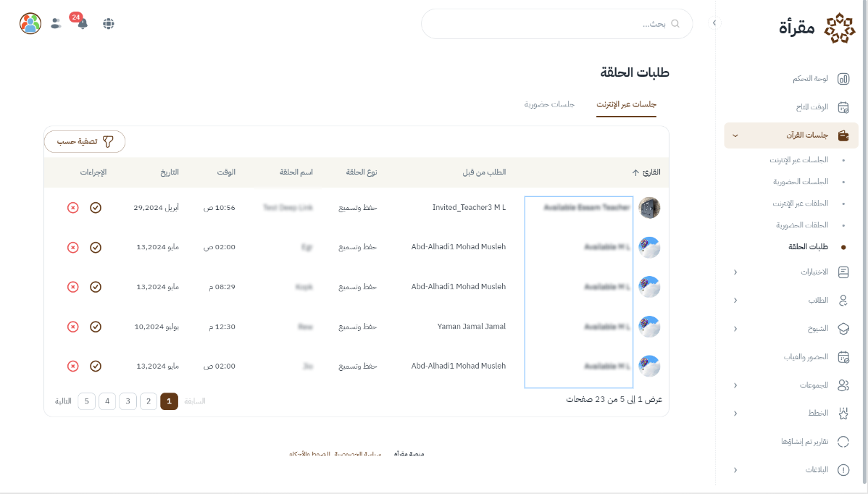The height and width of the screenshot is (494, 868).
Task: Click the تصفية حسب filter button
Action: coord(85,142)
